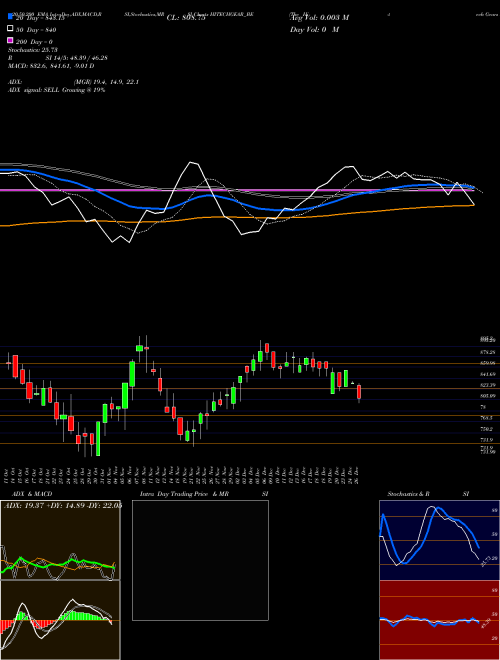Click the 'ADX & MACD' panel title
500x660 pixels.
32,494
